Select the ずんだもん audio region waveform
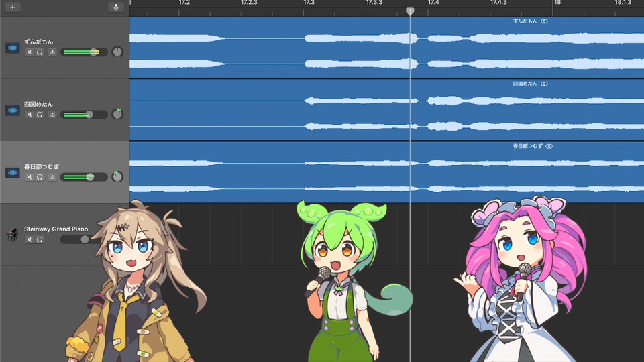 386,47
